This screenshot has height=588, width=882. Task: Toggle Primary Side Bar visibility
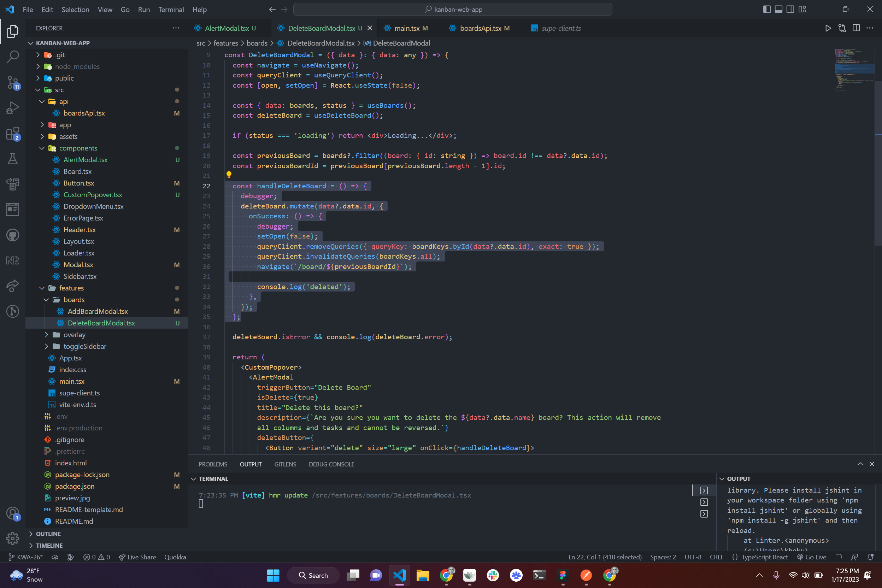point(766,10)
